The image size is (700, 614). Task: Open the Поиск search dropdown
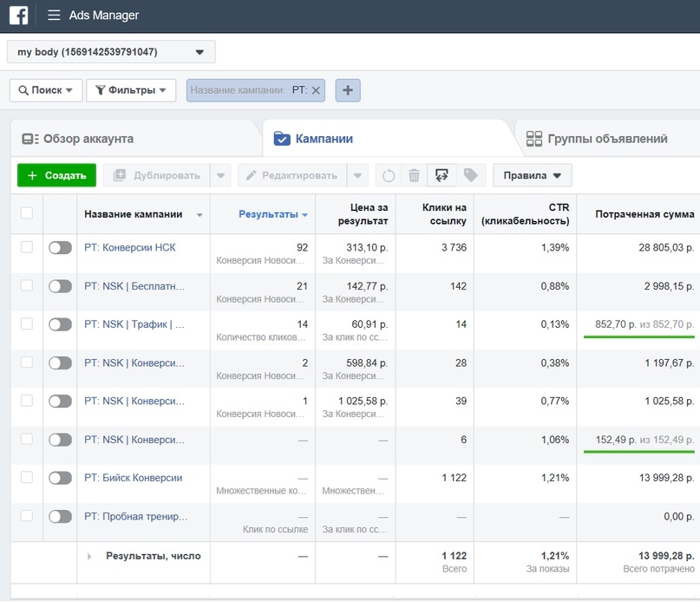tap(46, 90)
